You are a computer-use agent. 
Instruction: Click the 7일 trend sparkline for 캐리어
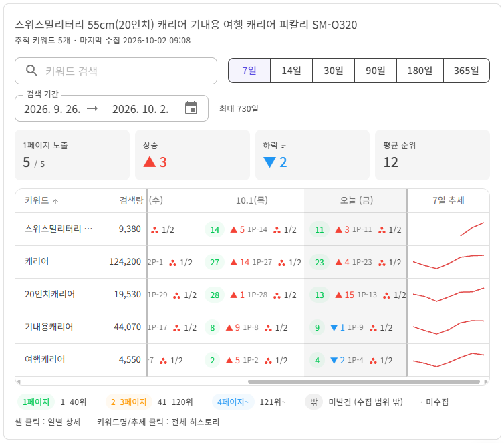449,262
